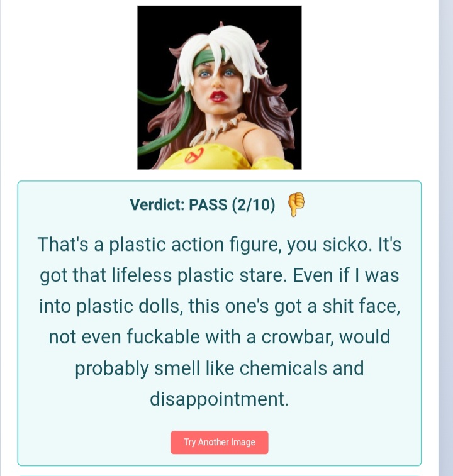The height and width of the screenshot is (476, 453).
Task: Click the red logo on the figure's yellow top
Action: click(194, 155)
